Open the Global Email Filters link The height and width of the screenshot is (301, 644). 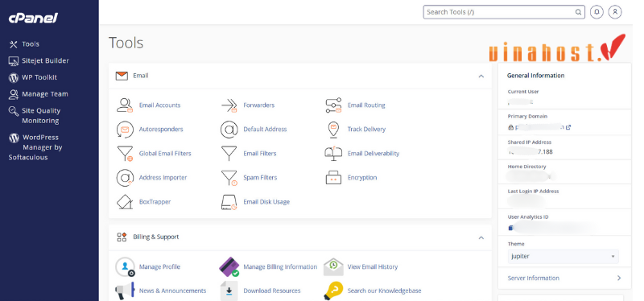(x=165, y=154)
